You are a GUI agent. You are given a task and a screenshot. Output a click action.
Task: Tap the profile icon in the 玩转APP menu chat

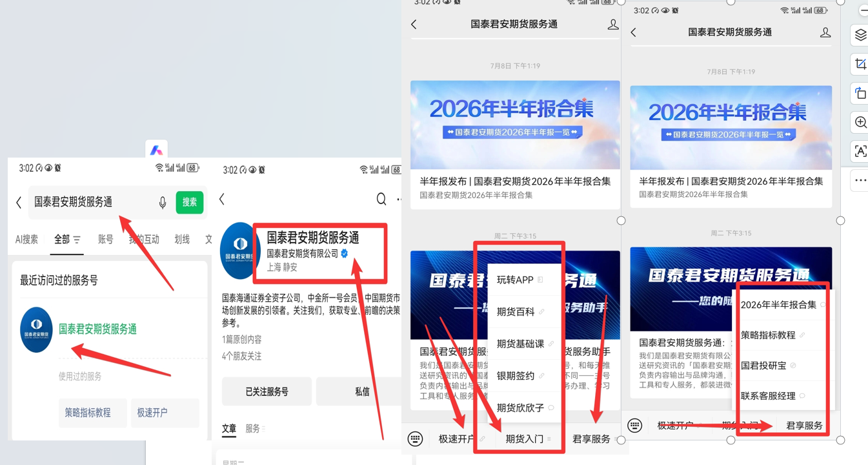coord(612,25)
